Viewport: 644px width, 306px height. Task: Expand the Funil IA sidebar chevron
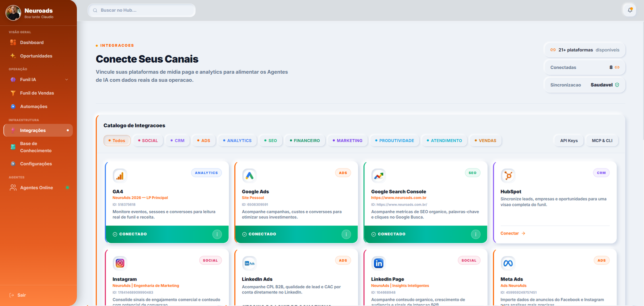coord(66,80)
